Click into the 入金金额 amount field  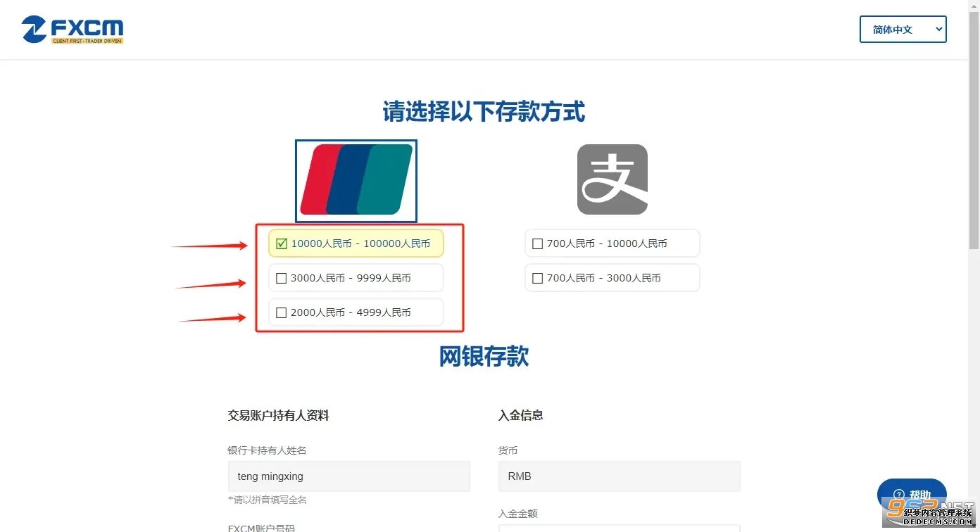pyautogui.click(x=619, y=528)
